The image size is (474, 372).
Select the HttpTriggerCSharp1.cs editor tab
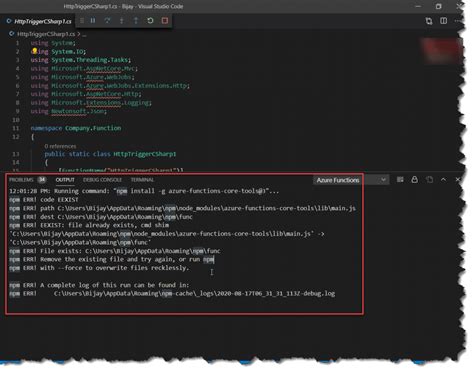[x=39, y=21]
